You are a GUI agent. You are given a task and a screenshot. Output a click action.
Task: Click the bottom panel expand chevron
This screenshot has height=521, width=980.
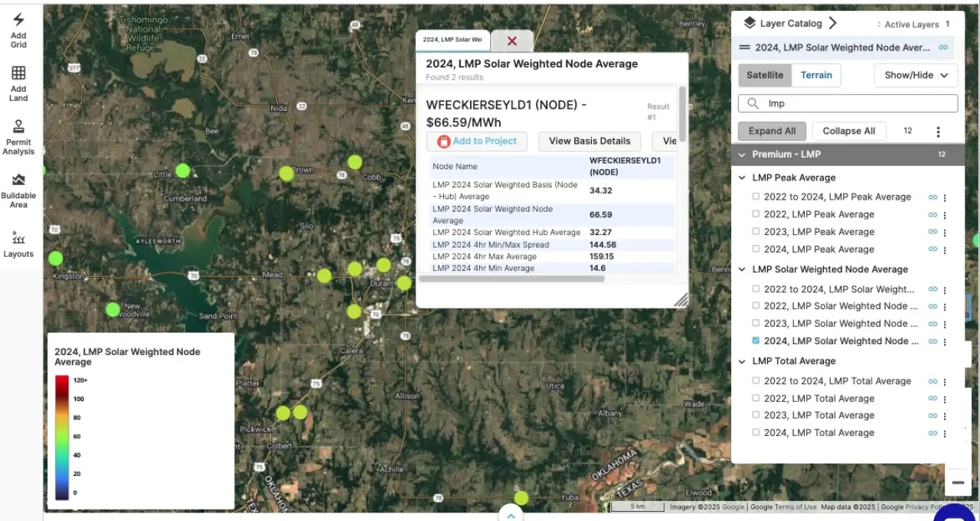511,516
